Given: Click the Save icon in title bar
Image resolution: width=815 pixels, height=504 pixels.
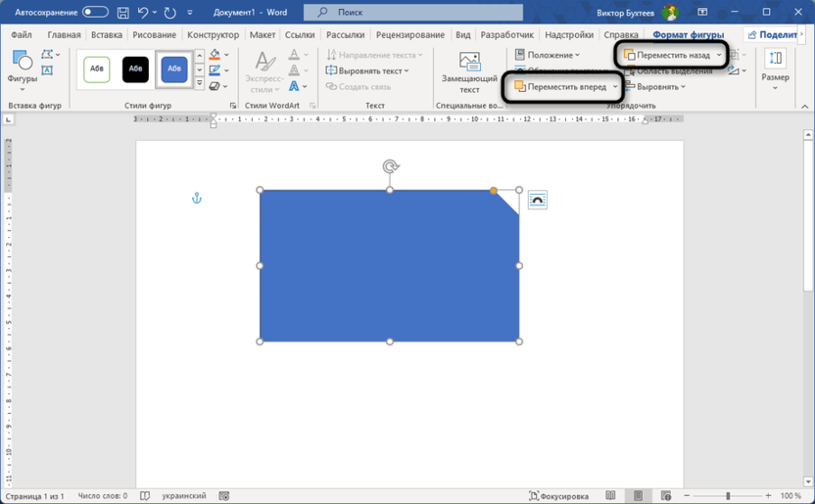Looking at the screenshot, I should pyautogui.click(x=122, y=13).
